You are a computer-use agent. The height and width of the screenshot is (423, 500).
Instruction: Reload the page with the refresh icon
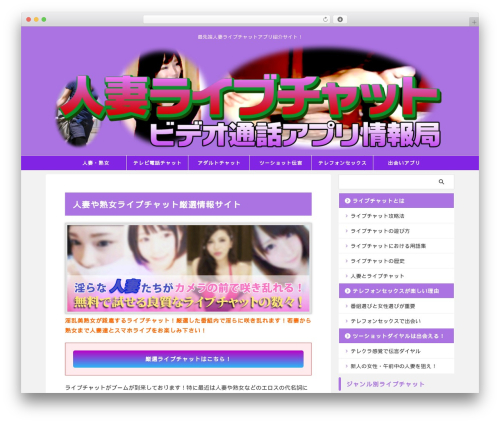325,19
